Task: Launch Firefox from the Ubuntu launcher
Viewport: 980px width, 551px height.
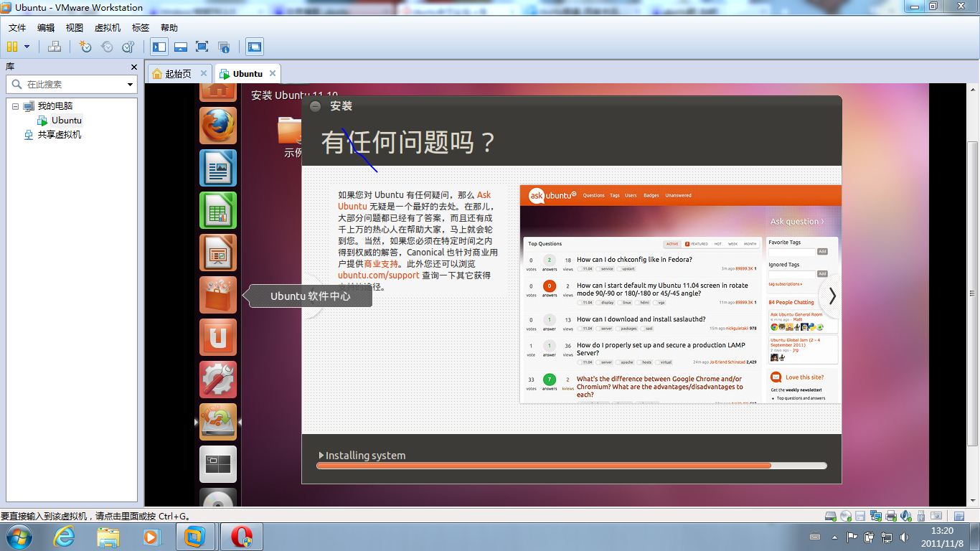Action: point(218,126)
